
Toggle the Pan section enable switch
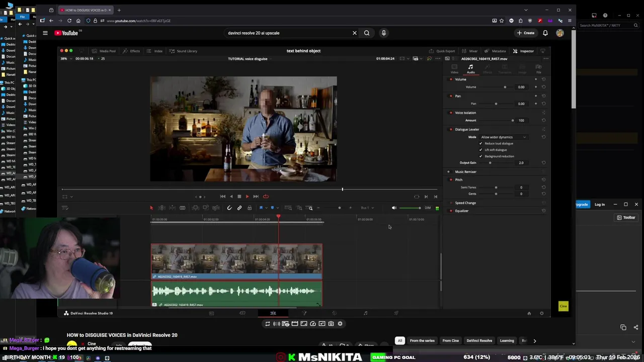pyautogui.click(x=451, y=96)
